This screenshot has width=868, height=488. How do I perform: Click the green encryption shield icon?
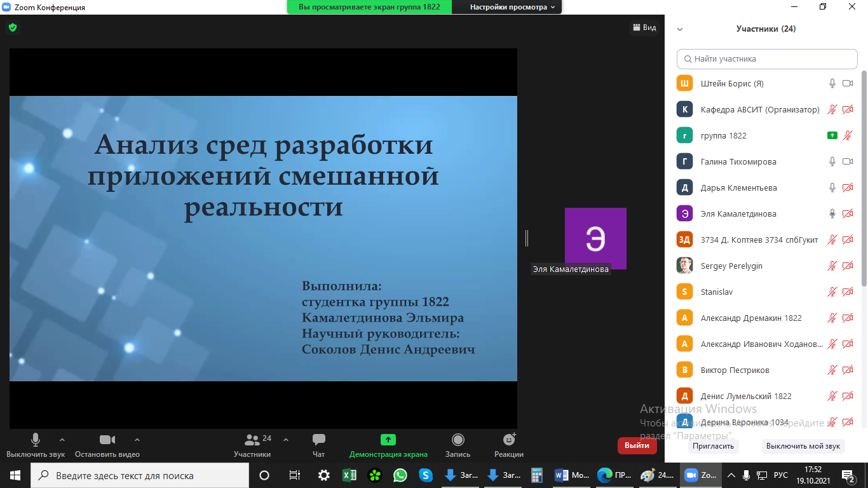(13, 27)
